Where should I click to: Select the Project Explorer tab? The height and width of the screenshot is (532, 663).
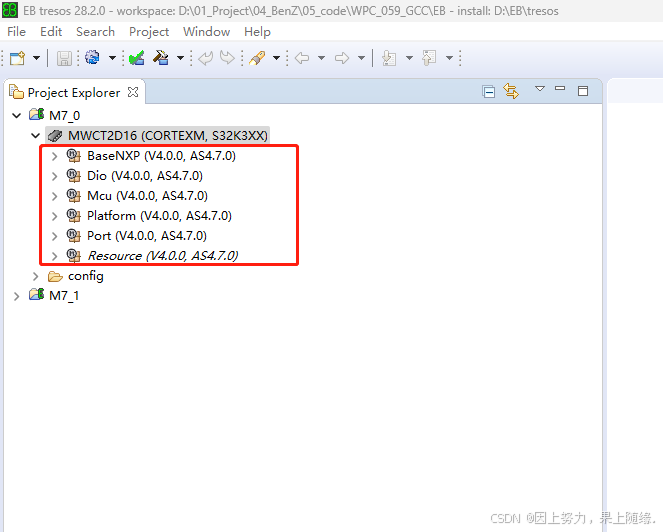[x=74, y=93]
